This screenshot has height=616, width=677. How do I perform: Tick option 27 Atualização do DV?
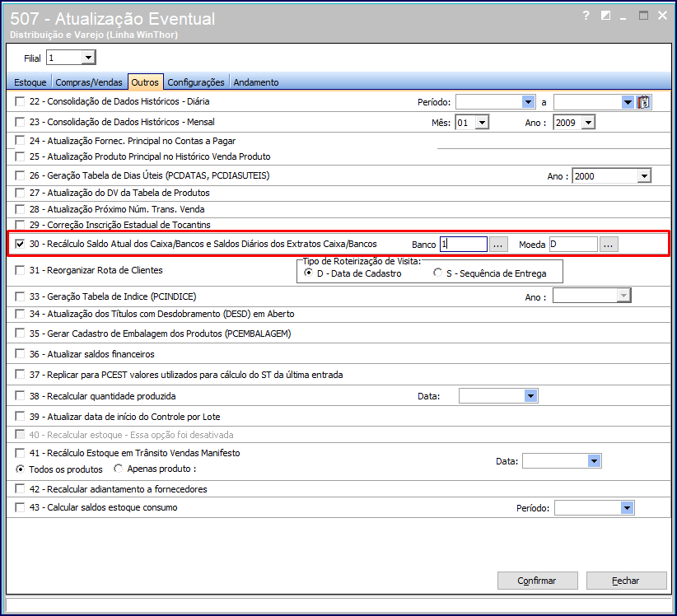click(20, 193)
